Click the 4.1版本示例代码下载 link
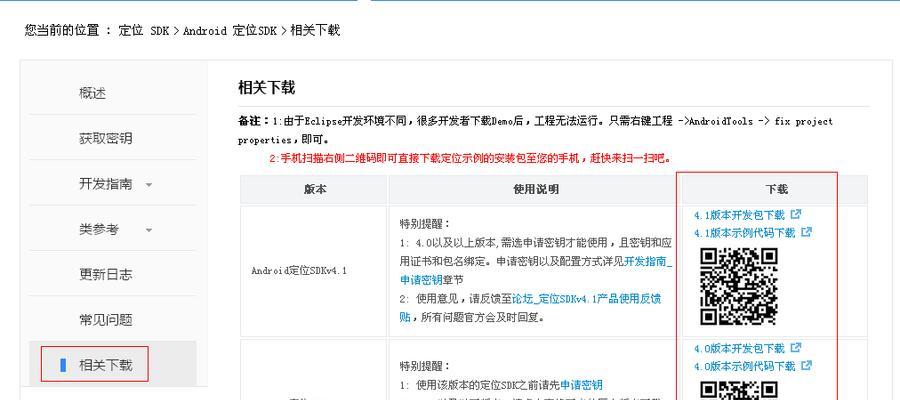 coord(744,232)
